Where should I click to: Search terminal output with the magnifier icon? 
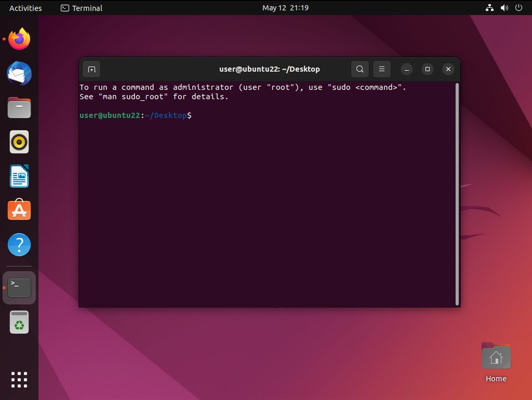360,69
